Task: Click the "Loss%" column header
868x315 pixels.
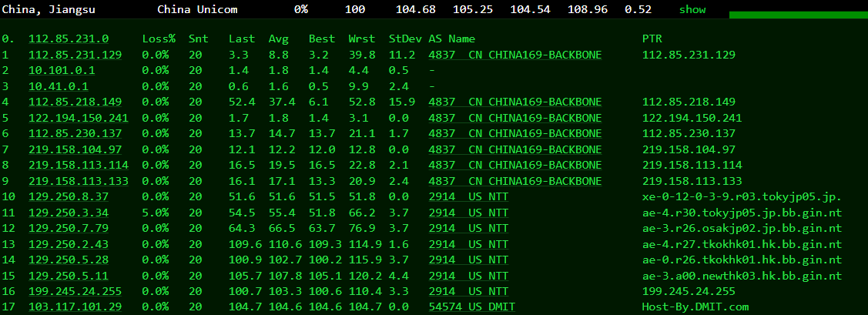Action: [159, 39]
